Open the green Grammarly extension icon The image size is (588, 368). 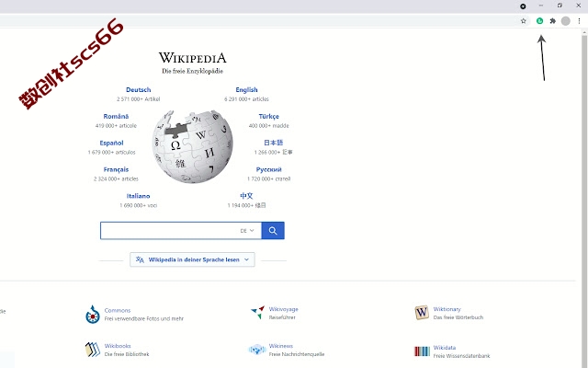click(539, 21)
